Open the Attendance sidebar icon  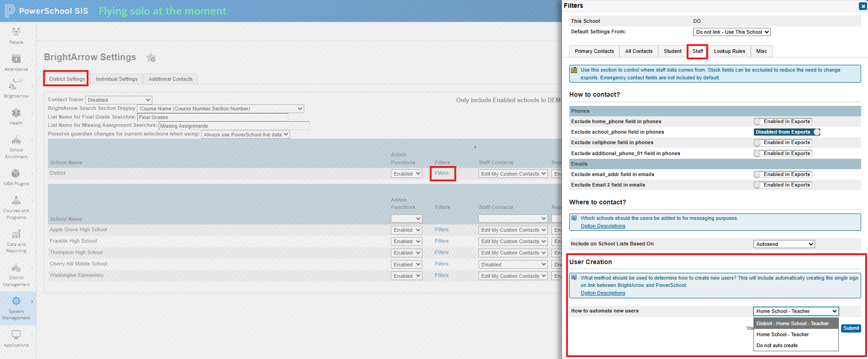coord(16,59)
